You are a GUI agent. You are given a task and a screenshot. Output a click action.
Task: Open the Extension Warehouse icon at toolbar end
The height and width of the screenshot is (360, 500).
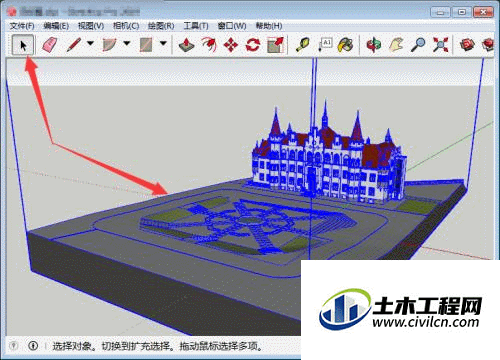click(x=488, y=45)
